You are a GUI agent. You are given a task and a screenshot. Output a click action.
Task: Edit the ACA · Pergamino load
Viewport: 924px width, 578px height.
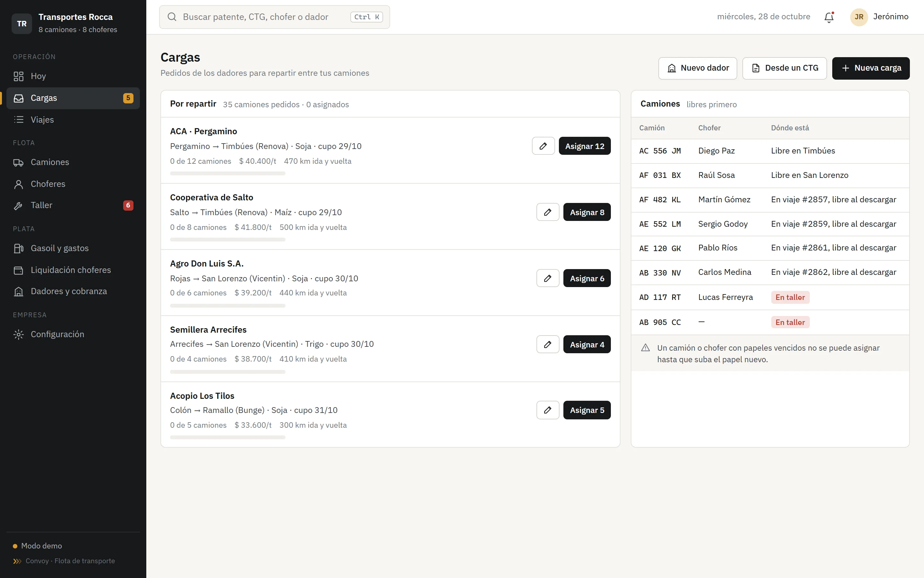[543, 146]
